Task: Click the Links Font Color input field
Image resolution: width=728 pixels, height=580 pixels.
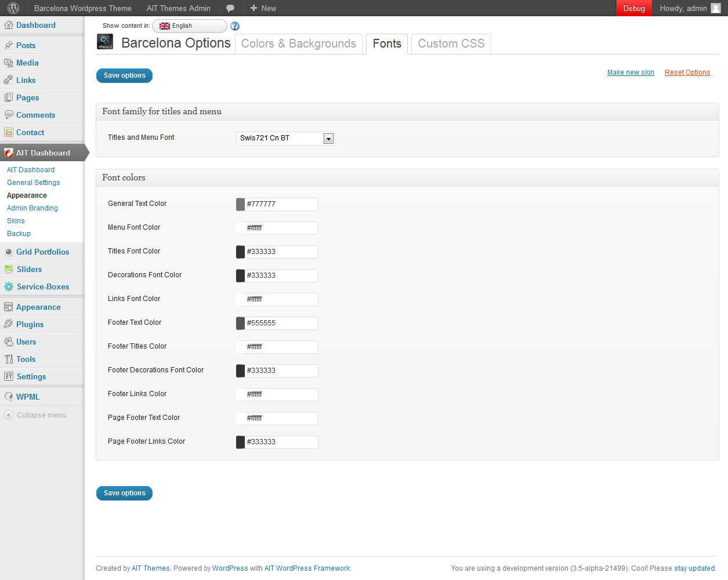Action: click(x=277, y=299)
